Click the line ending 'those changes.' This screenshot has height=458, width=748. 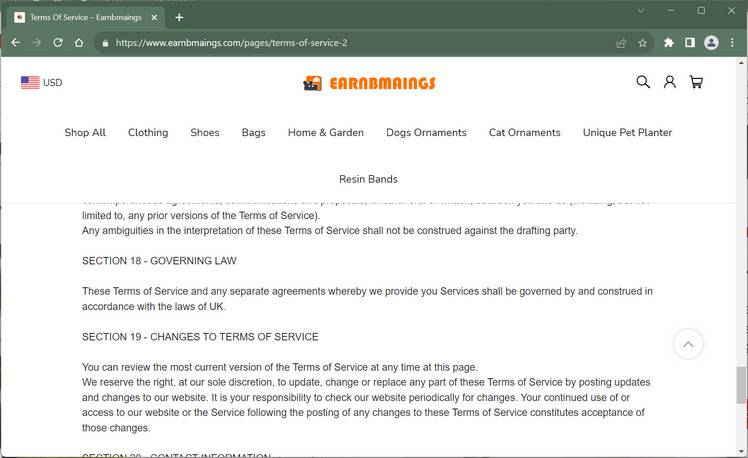tap(116, 428)
